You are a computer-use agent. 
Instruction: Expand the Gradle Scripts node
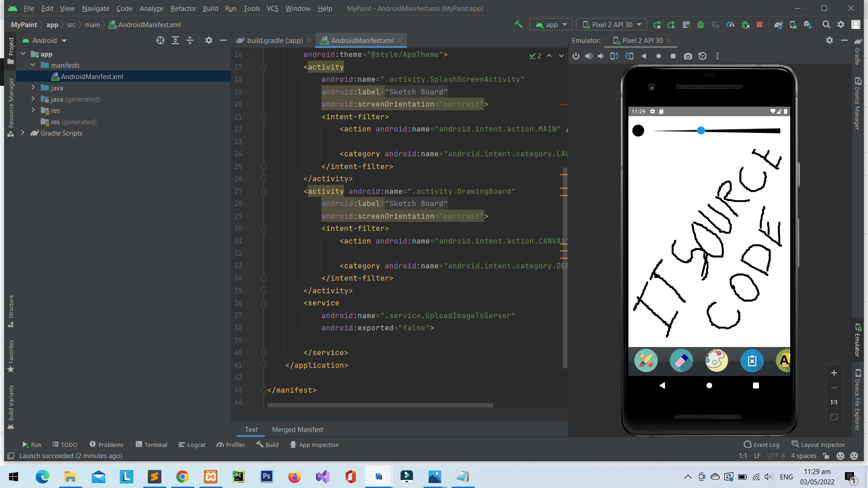(23, 133)
